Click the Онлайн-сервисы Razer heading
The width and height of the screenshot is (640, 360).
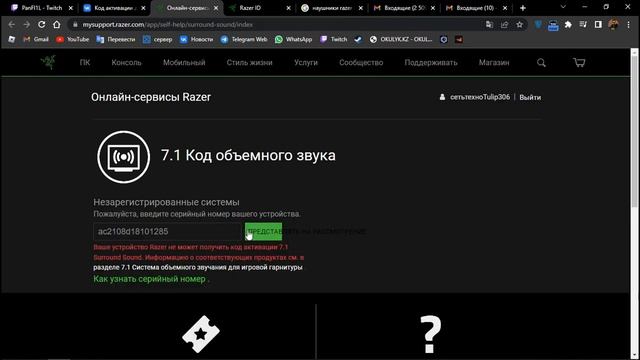(x=151, y=97)
